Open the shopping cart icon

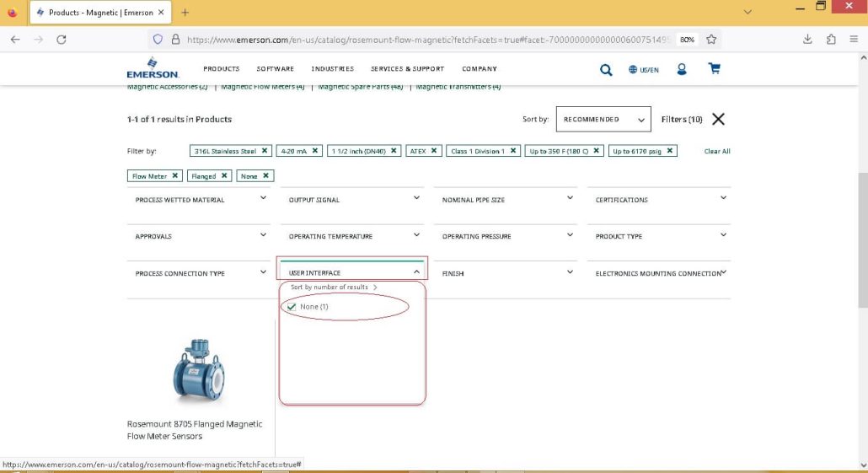714,68
